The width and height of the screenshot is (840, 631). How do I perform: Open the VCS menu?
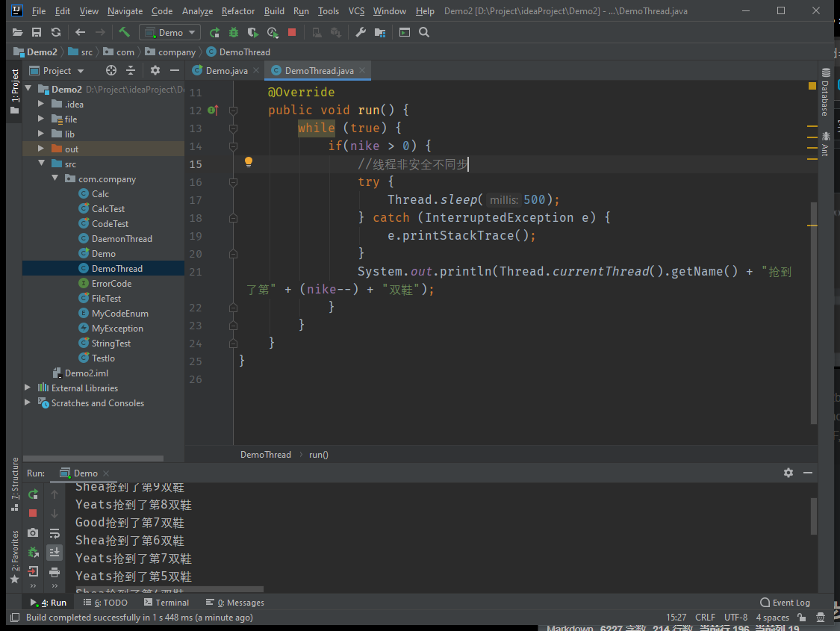coord(356,11)
